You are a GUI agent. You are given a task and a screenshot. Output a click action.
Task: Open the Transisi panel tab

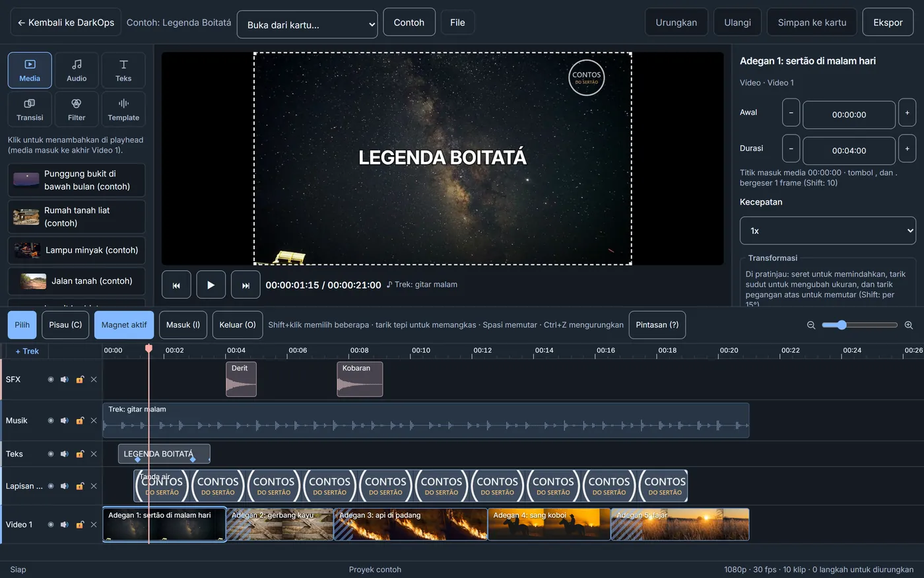[30, 109]
